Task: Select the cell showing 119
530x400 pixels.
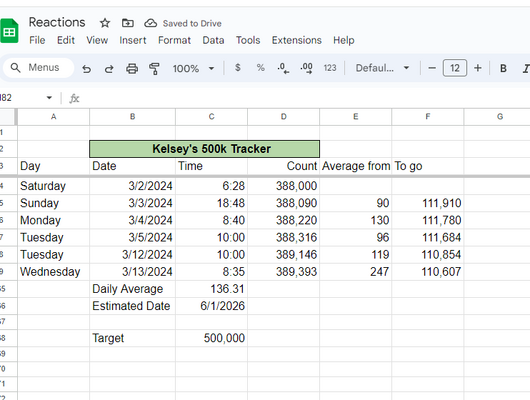Action: click(x=356, y=255)
